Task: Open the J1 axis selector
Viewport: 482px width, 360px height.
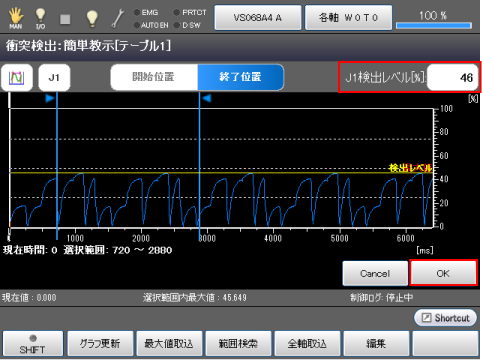Action: pyautogui.click(x=54, y=78)
